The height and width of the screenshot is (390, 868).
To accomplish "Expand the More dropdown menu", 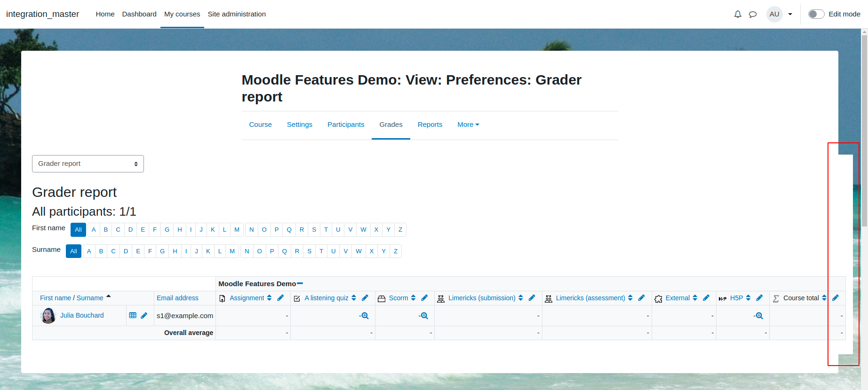I will pos(468,125).
